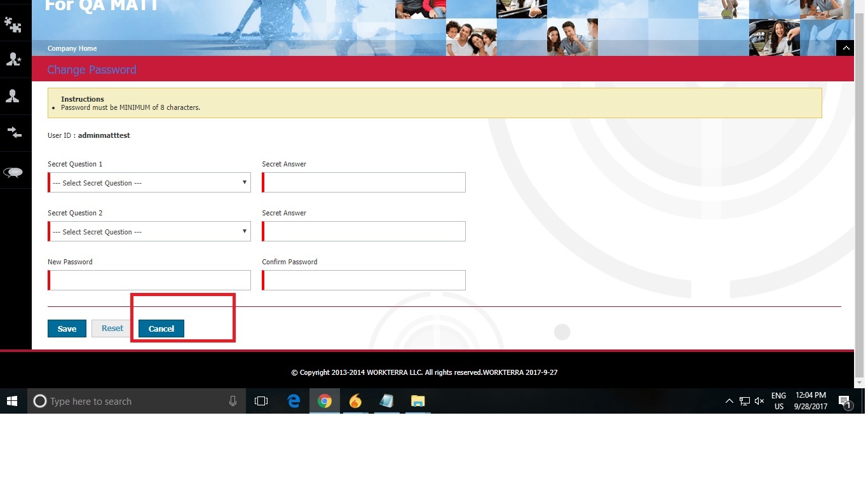The image size is (868, 488).
Task: Expand the Secret Question 1 dropdown
Action: click(150, 182)
